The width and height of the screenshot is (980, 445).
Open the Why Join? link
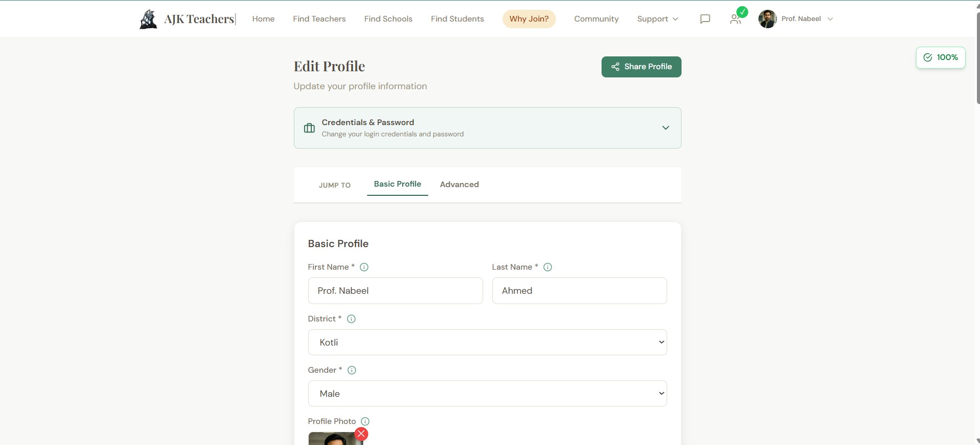[529, 19]
